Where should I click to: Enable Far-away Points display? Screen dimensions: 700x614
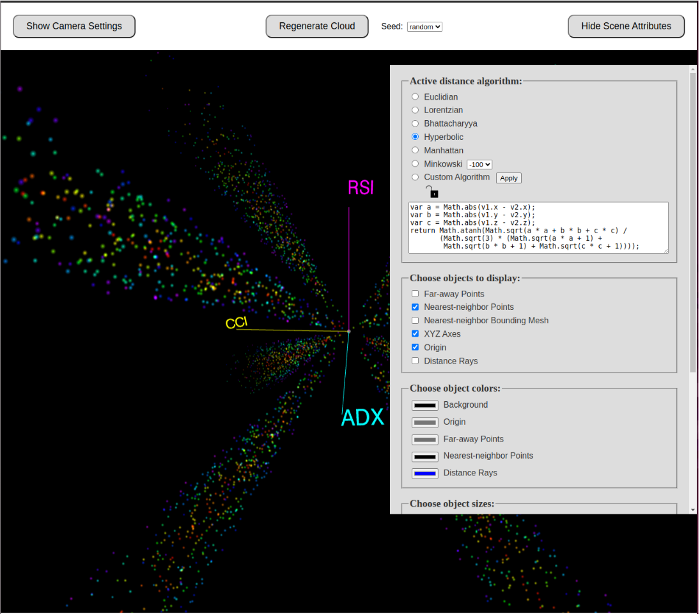click(x=416, y=294)
